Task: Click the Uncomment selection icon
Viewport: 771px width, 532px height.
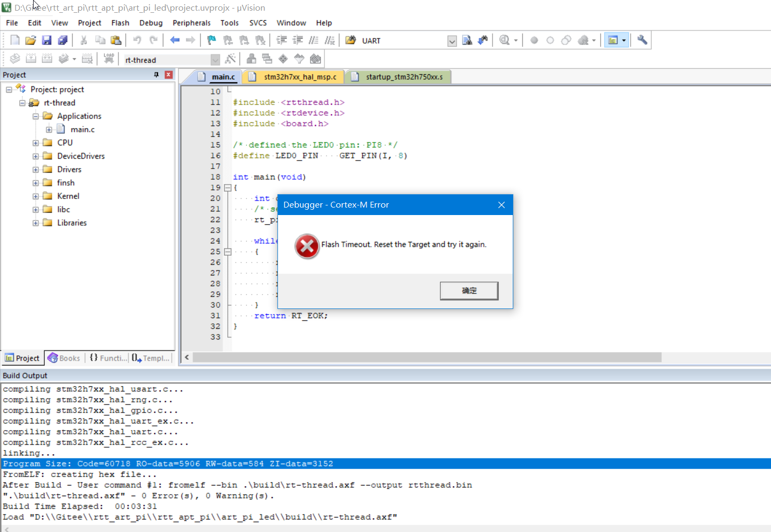Action: (330, 40)
